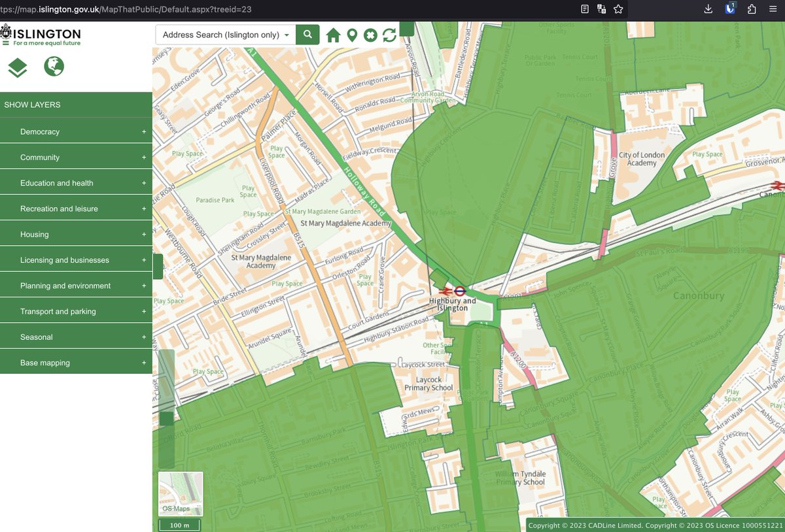Open the Bitwarden extension icon

point(731,8)
